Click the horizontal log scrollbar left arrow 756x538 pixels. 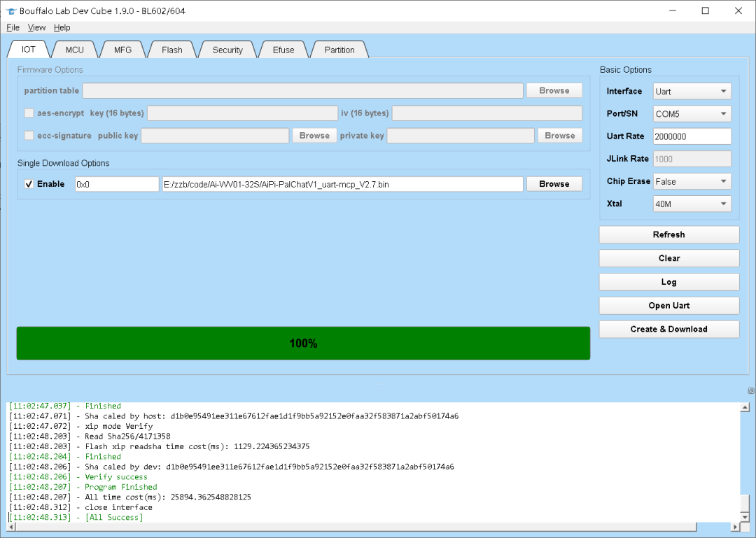click(11, 527)
